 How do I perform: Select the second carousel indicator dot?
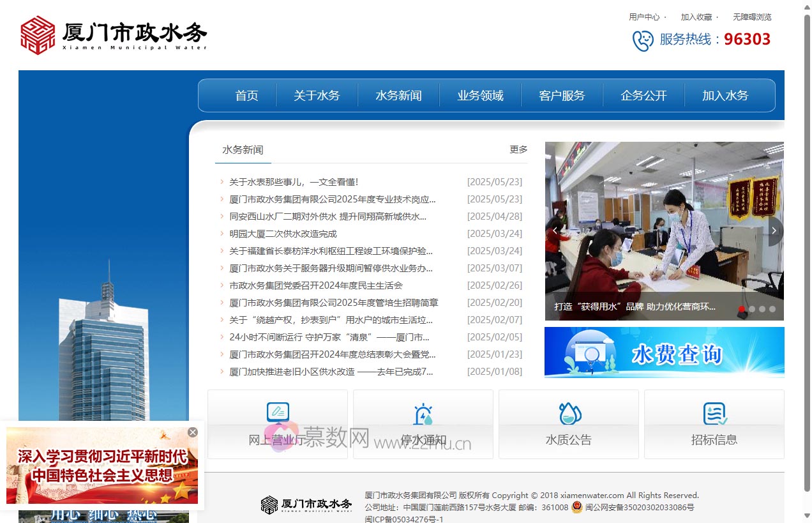coord(752,309)
